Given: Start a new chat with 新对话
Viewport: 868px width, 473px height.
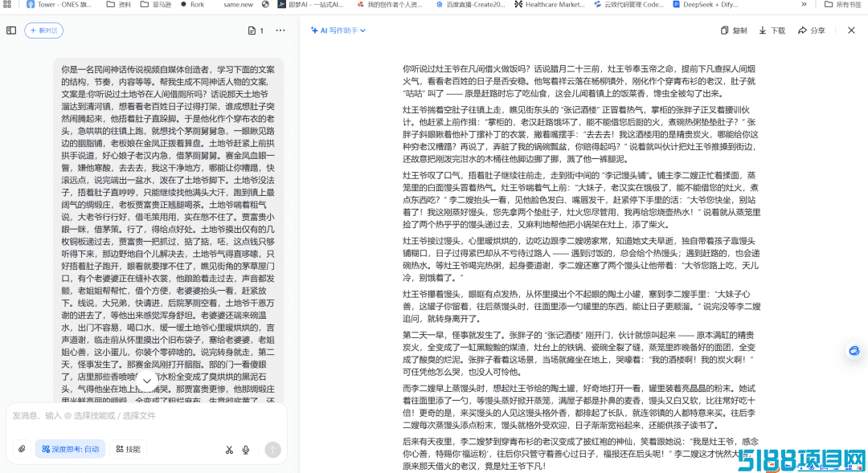Looking at the screenshot, I should 43,31.
